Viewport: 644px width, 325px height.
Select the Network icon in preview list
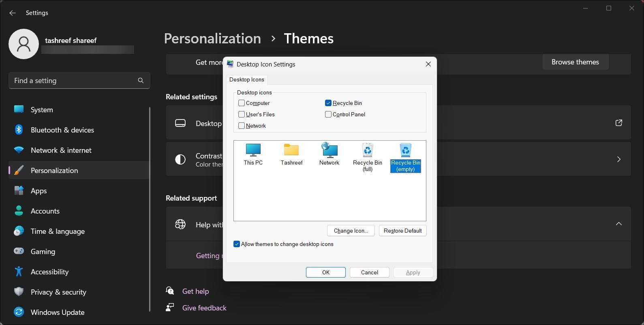(329, 154)
